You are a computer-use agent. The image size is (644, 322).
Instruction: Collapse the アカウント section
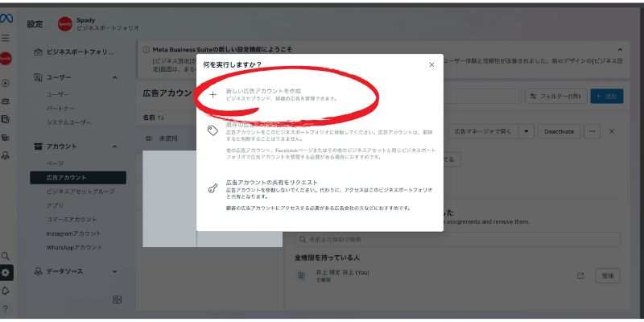tap(115, 147)
